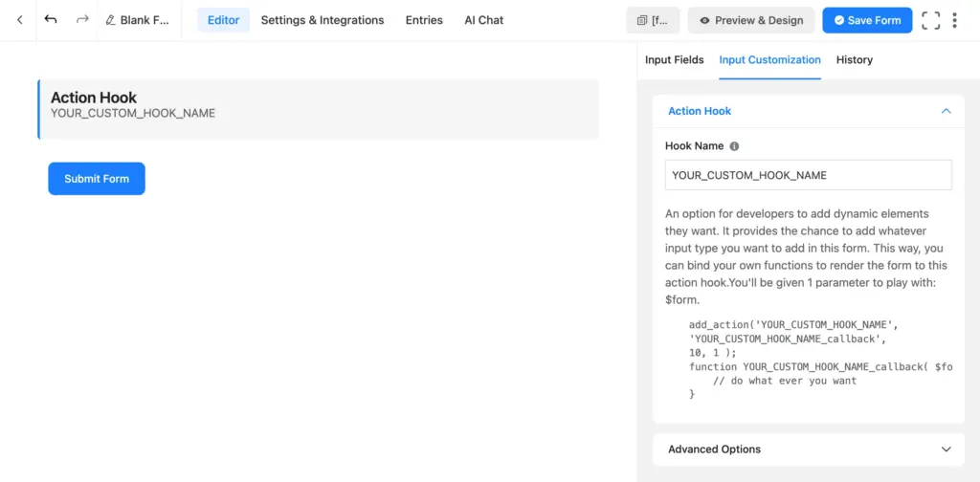Image resolution: width=980 pixels, height=482 pixels.
Task: Select the Action Hook field in canvas
Action: [318, 109]
